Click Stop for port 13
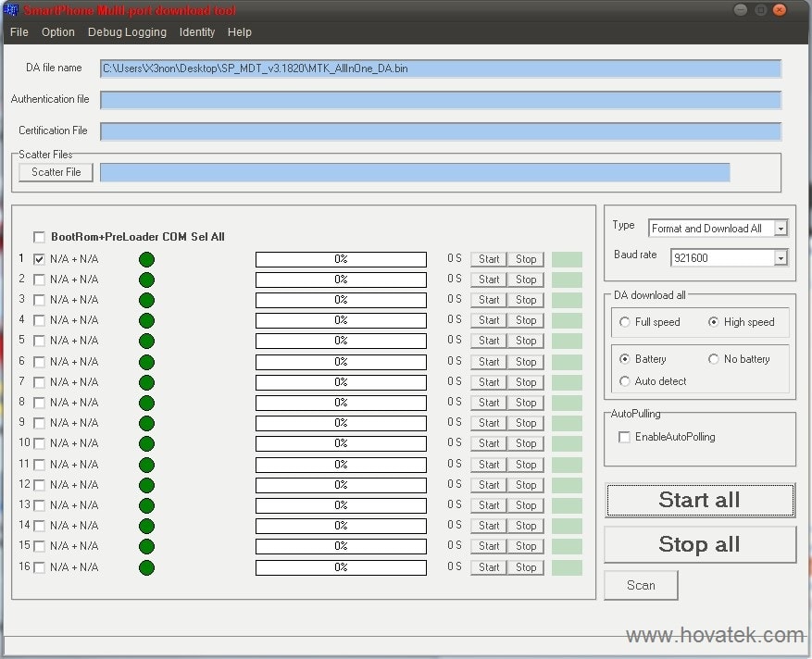Screen dimensions: 812x659 click(526, 505)
